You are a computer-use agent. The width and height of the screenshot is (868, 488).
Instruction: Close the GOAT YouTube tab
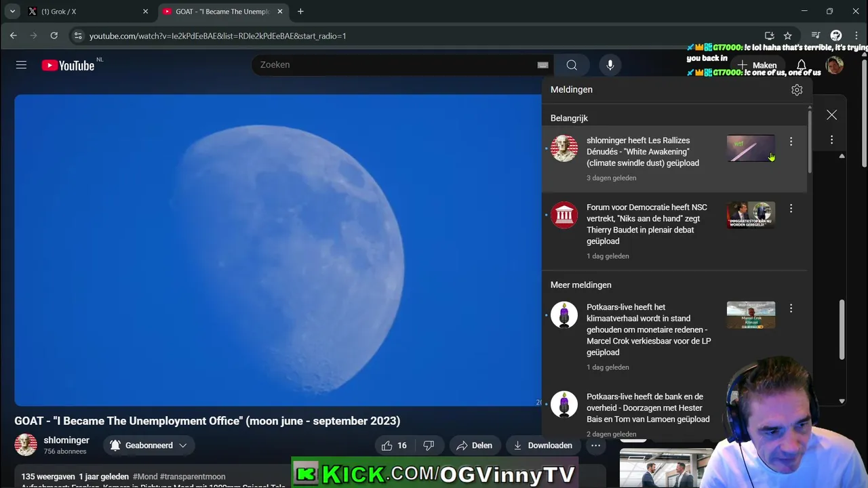[x=279, y=12]
